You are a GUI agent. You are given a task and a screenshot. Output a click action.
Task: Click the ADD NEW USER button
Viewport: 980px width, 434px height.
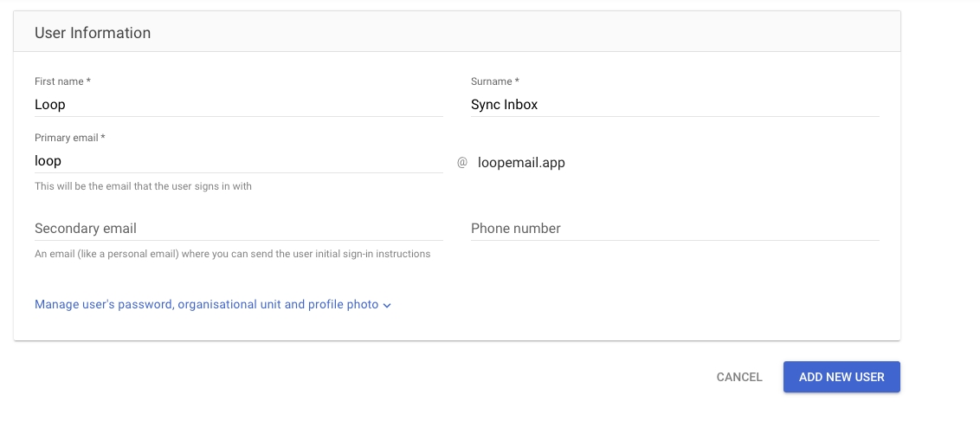841,377
